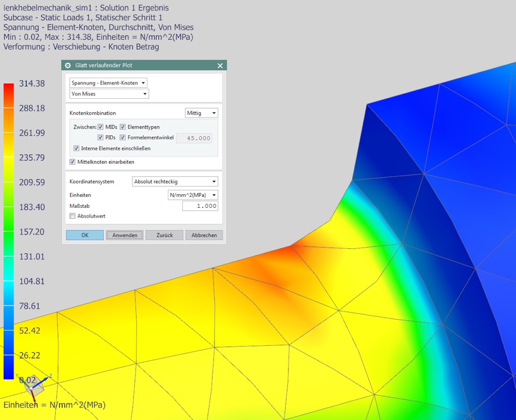Click the Maßstab input field

[x=200, y=206]
